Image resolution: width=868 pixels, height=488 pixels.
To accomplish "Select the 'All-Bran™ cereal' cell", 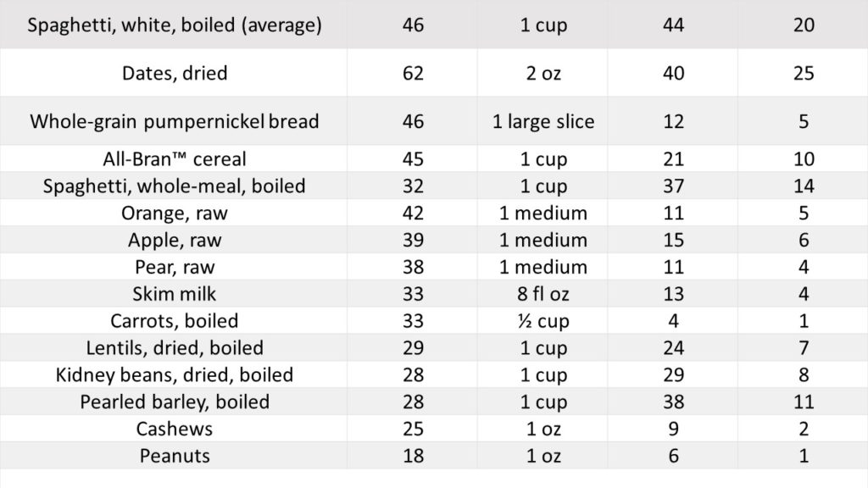I will click(x=175, y=159).
